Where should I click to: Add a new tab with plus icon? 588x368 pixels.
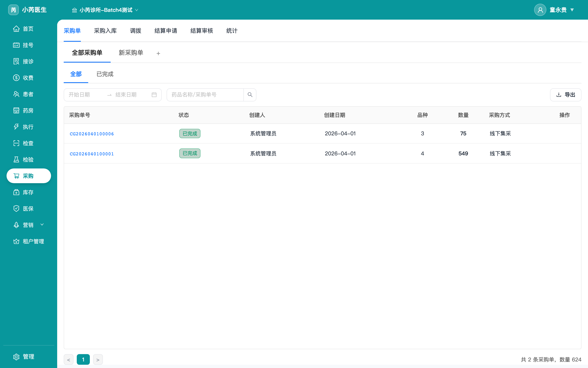coord(158,53)
